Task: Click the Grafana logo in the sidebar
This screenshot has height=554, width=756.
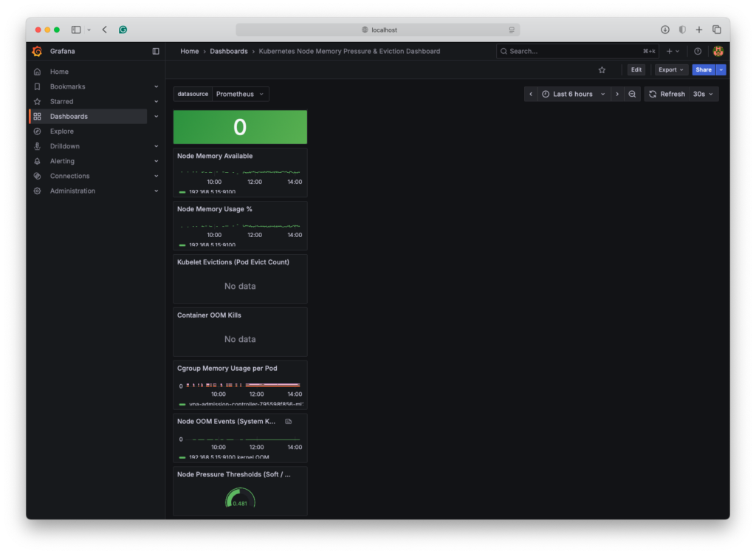Action: click(x=36, y=51)
